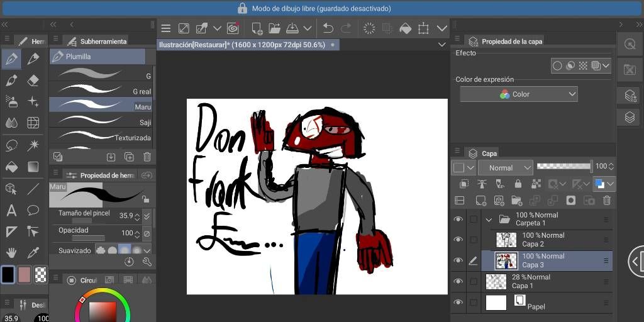Collapse the Carpeta 1 folder
The image size is (644, 322).
coord(488,219)
